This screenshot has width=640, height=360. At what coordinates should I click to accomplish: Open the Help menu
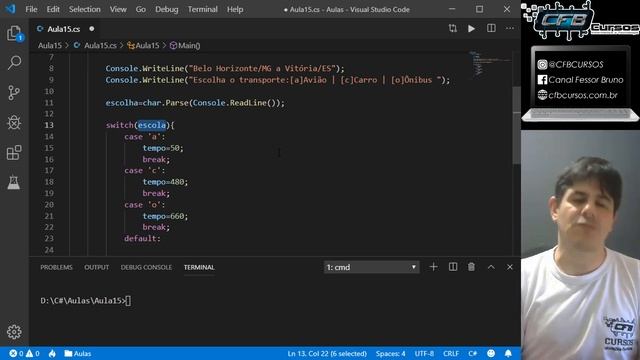(x=235, y=9)
